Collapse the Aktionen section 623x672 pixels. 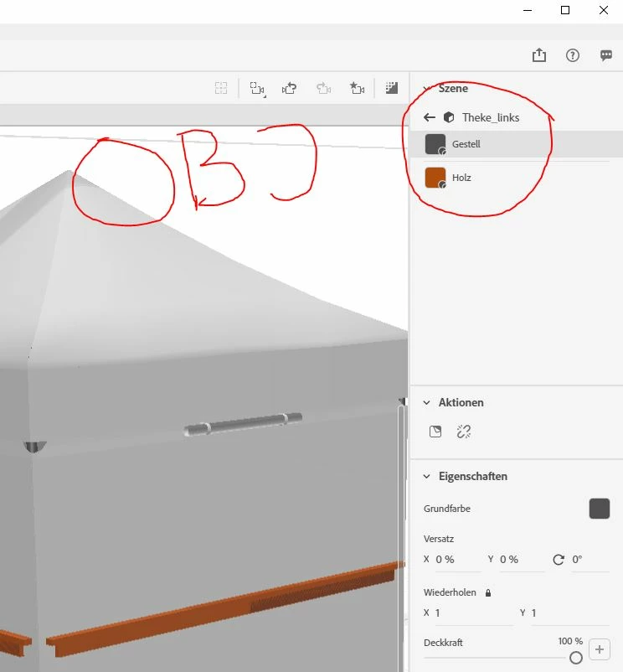(x=426, y=402)
